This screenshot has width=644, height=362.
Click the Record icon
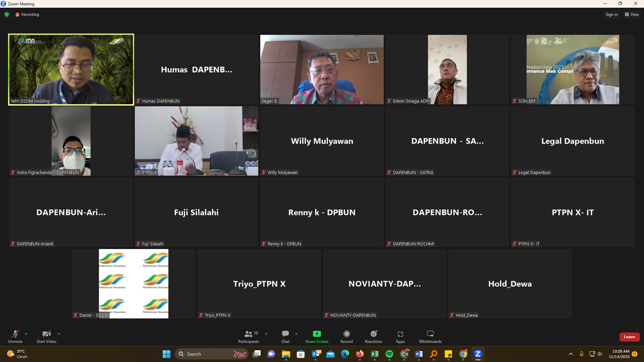(346, 334)
